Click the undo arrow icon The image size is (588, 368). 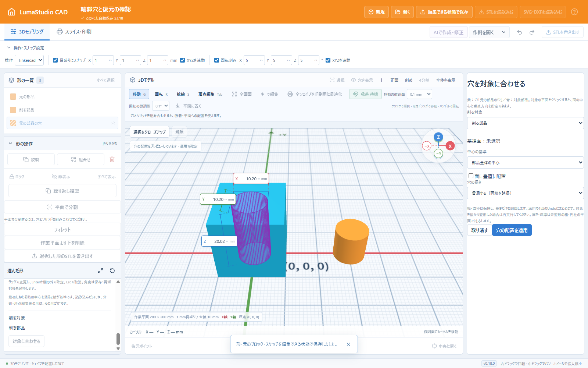pyautogui.click(x=519, y=32)
